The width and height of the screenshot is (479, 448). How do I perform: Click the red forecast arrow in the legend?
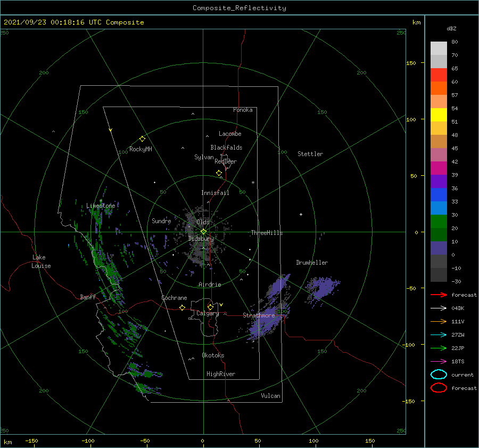[439, 295]
